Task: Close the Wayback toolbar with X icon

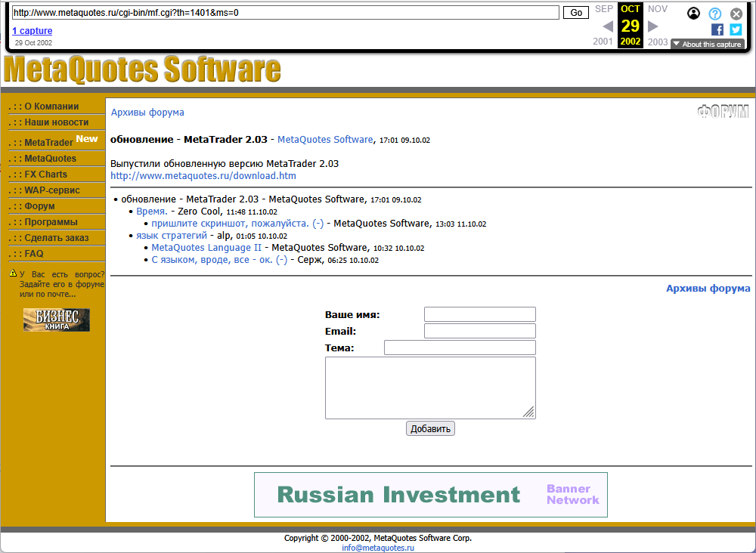Action: tap(736, 14)
